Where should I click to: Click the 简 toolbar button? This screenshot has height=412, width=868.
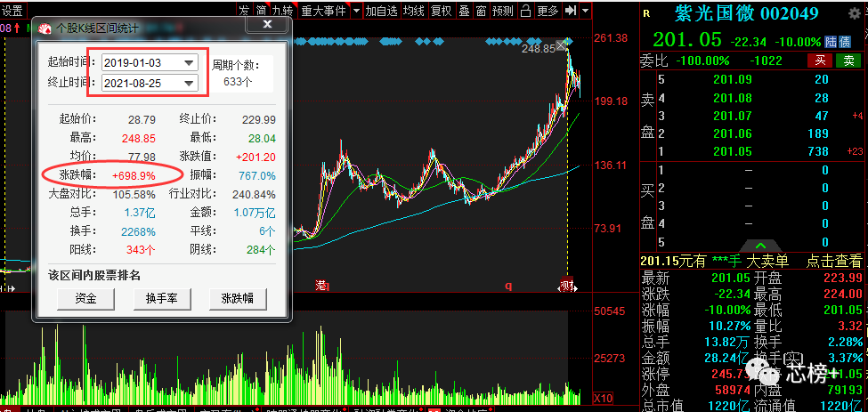[261, 10]
